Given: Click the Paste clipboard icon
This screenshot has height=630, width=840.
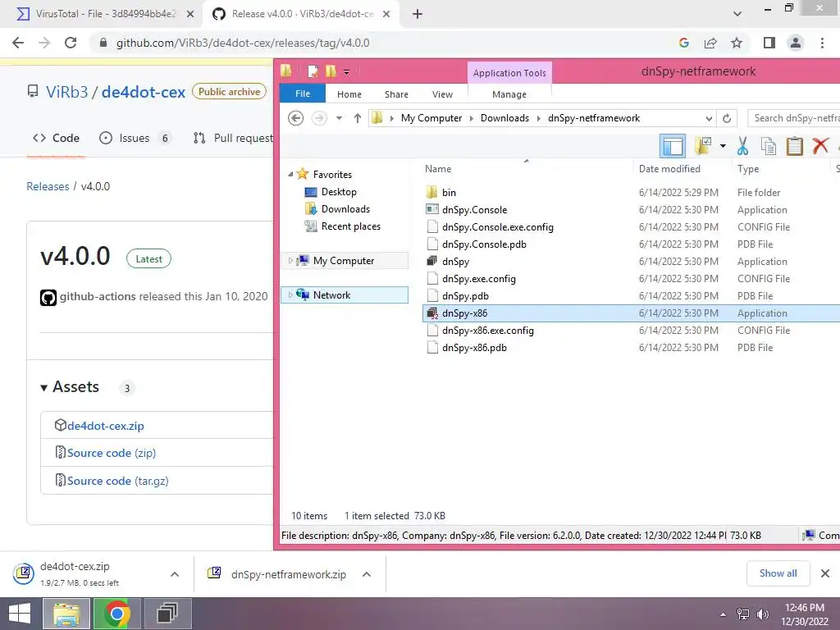Looking at the screenshot, I should click(x=794, y=146).
